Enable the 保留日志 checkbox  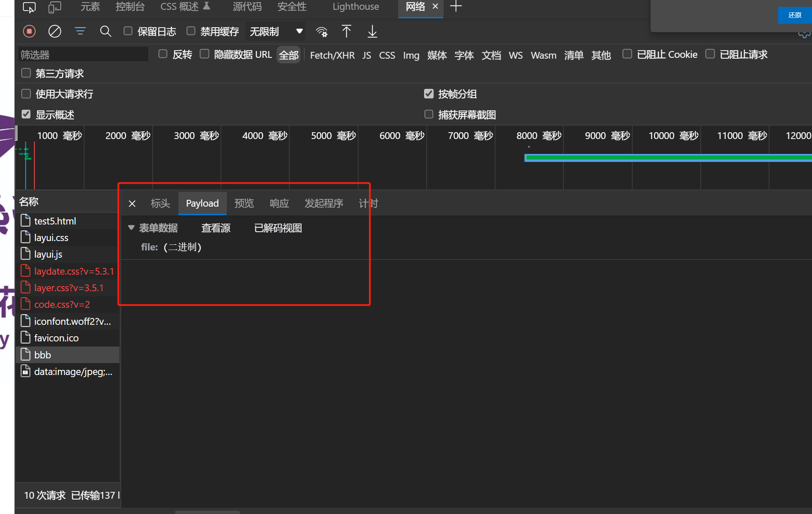(128, 31)
